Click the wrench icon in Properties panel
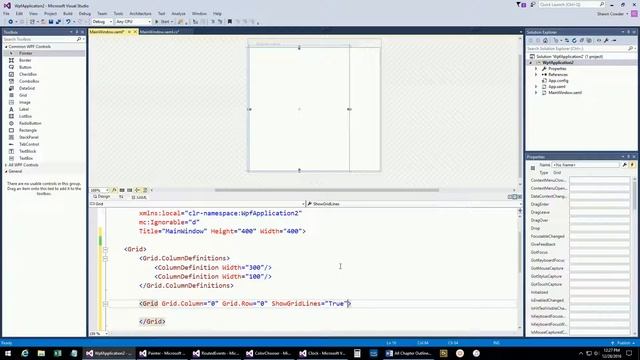This screenshot has width=640, height=360. pos(624,165)
